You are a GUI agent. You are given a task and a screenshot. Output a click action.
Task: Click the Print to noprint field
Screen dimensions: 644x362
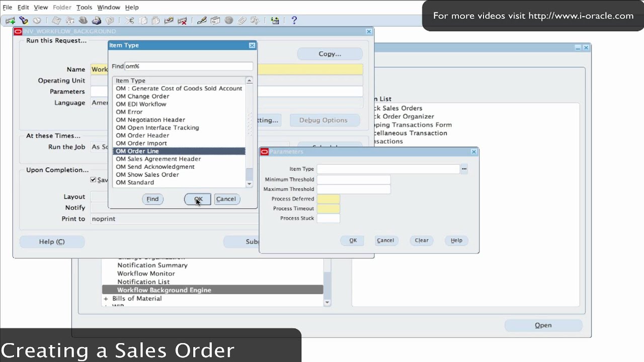click(x=174, y=219)
